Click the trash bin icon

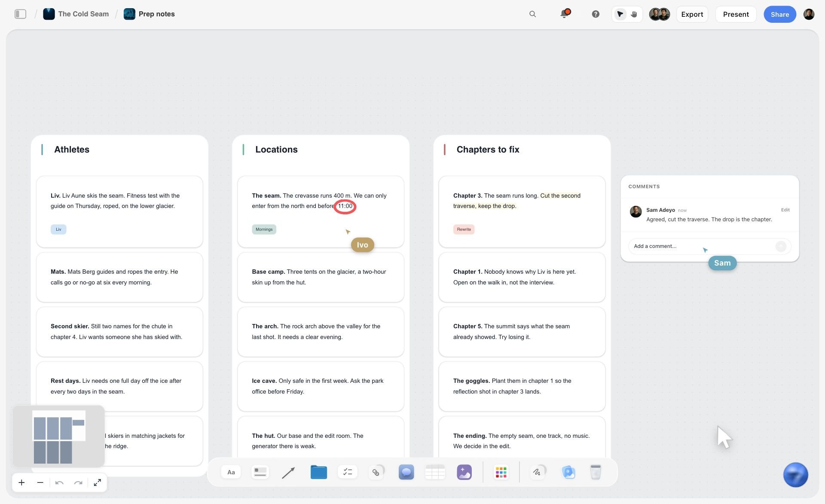(595, 472)
